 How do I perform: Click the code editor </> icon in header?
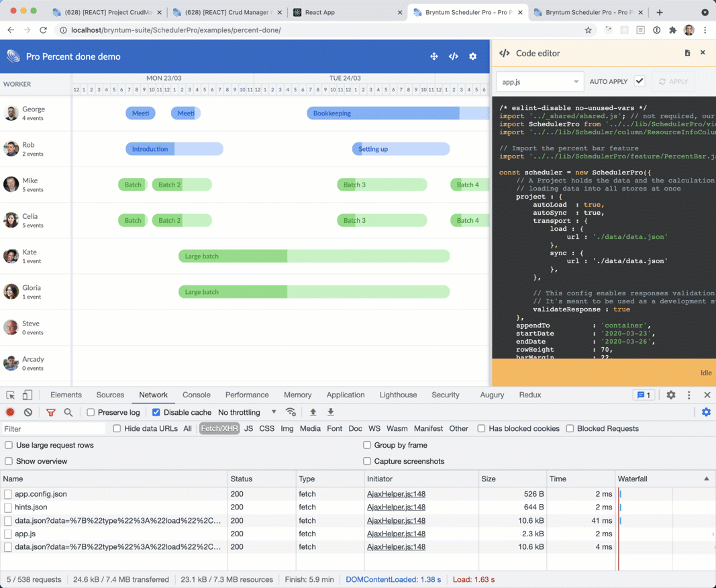click(x=454, y=56)
